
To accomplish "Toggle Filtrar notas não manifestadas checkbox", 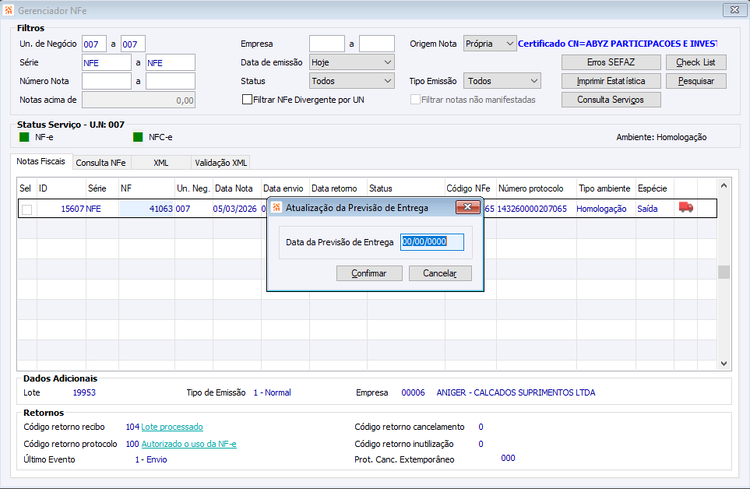I will [415, 100].
